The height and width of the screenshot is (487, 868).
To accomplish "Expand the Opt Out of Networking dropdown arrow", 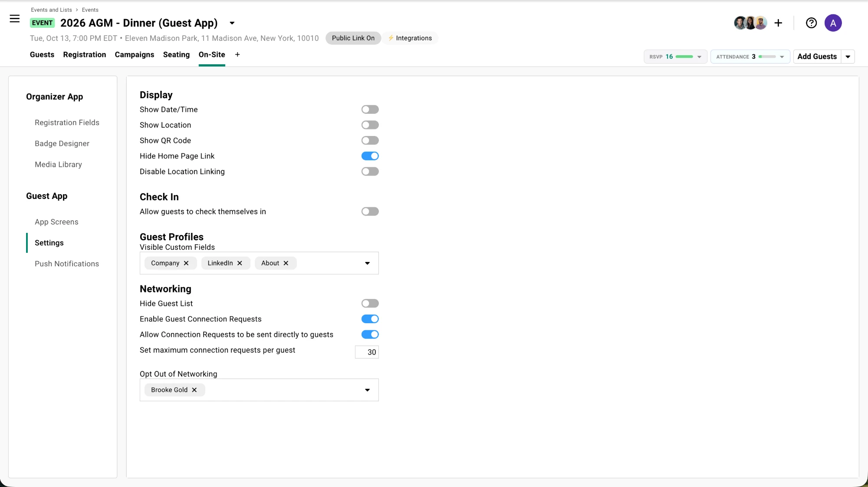I will (x=367, y=390).
